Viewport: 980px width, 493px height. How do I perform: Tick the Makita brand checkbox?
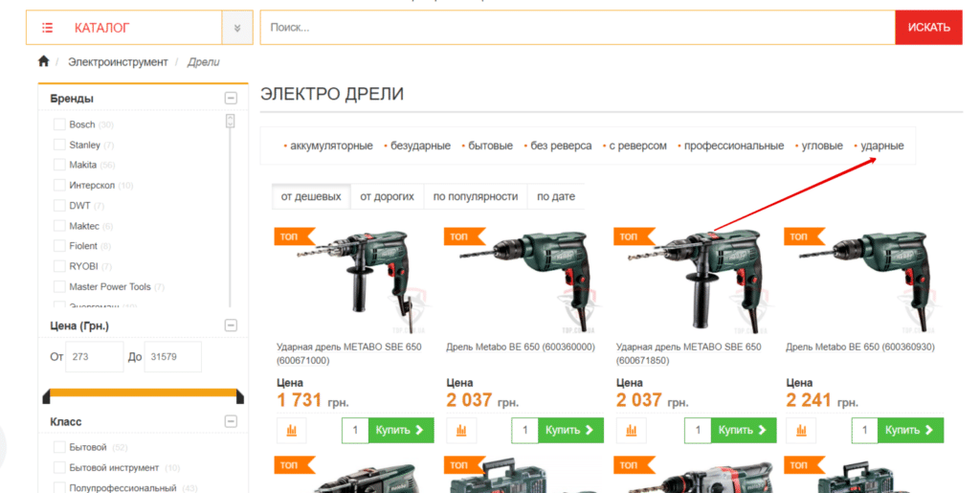click(x=59, y=165)
